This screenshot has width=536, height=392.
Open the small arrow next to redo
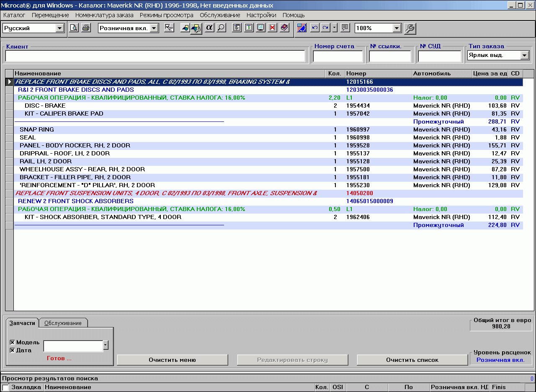pyautogui.click(x=335, y=28)
